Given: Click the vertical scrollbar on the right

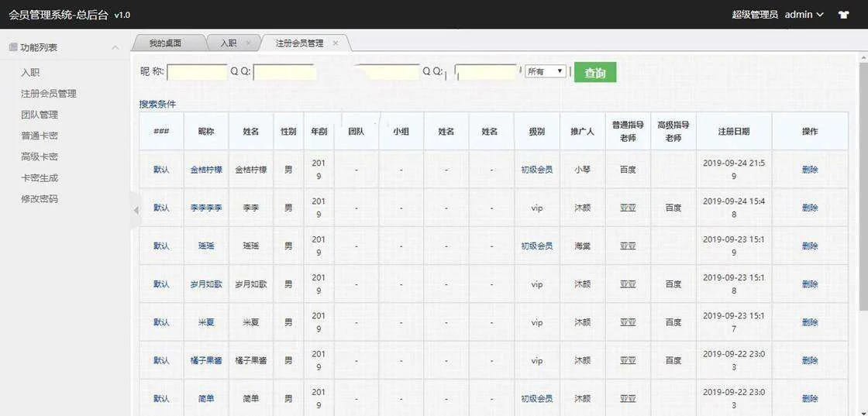Looking at the screenshot, I should click(863, 194).
